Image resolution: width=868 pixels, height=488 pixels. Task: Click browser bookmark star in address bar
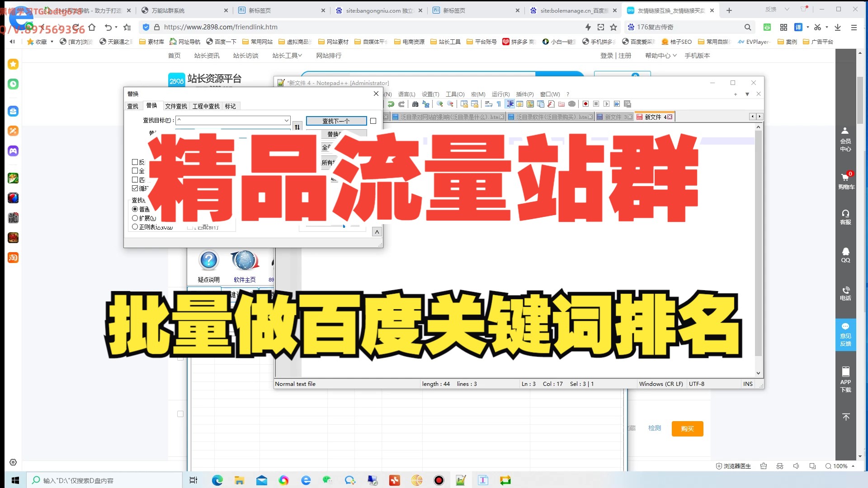click(613, 27)
